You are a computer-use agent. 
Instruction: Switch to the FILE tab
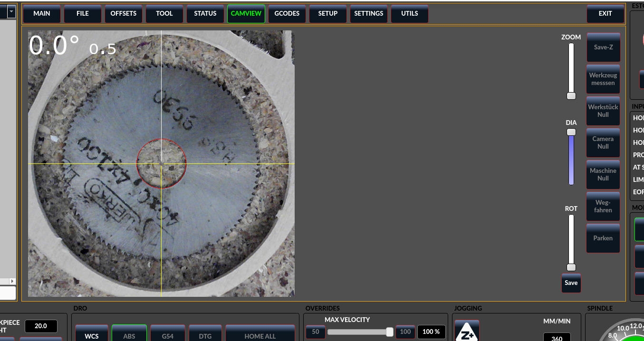[83, 14]
